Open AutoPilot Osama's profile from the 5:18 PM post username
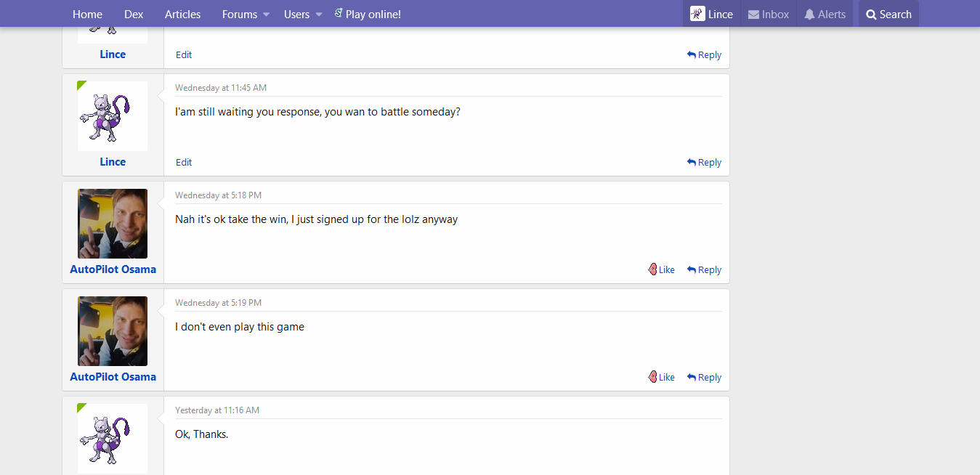This screenshot has width=980, height=475. coord(113,269)
